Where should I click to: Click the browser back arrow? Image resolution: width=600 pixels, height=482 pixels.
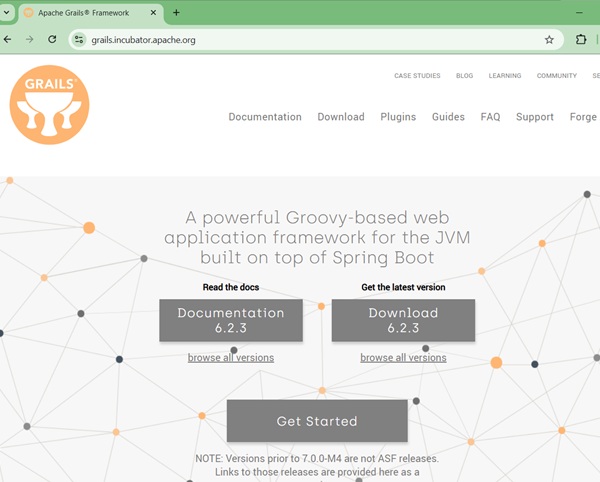click(7, 39)
